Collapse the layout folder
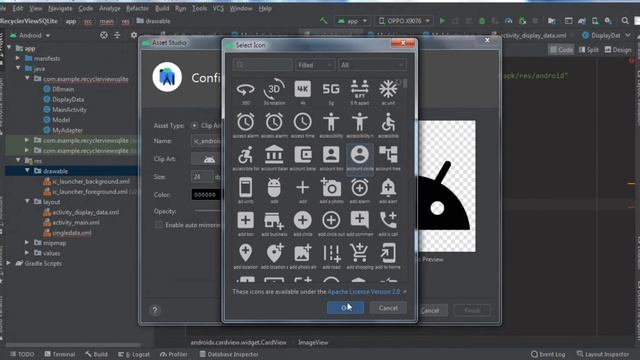Viewport: 640px width, 360px height. 27,202
